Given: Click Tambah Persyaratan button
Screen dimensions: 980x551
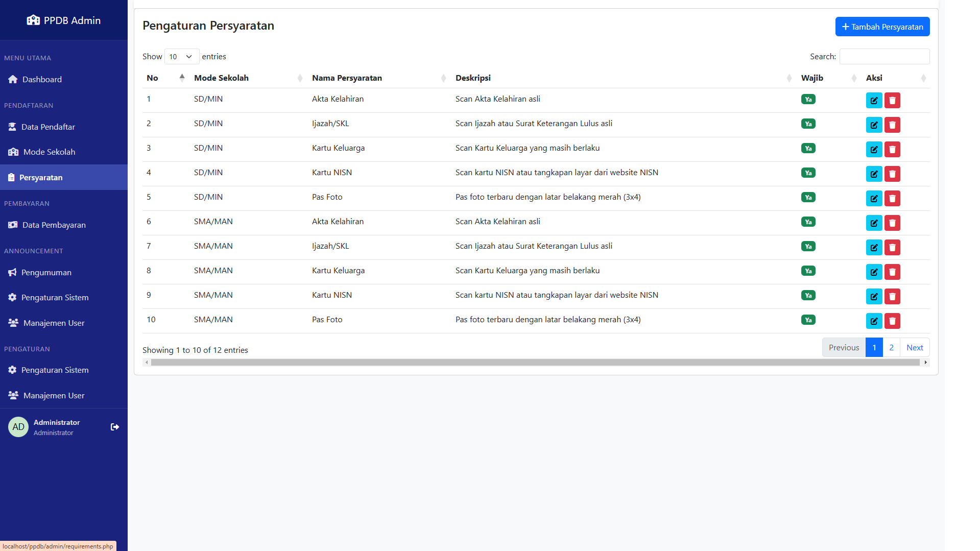Looking at the screenshot, I should coord(882,27).
